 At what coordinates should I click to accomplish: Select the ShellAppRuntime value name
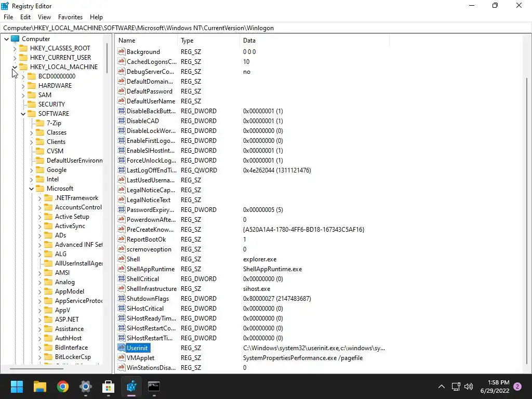[151, 269]
